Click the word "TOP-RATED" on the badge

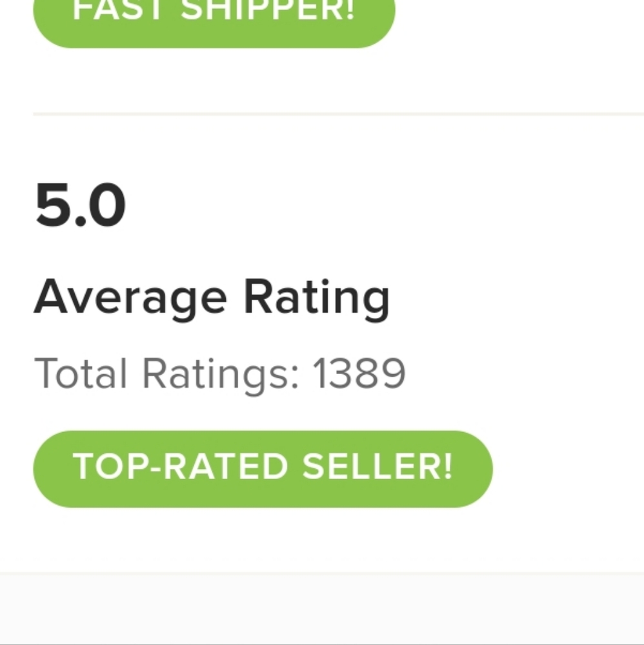(x=180, y=467)
